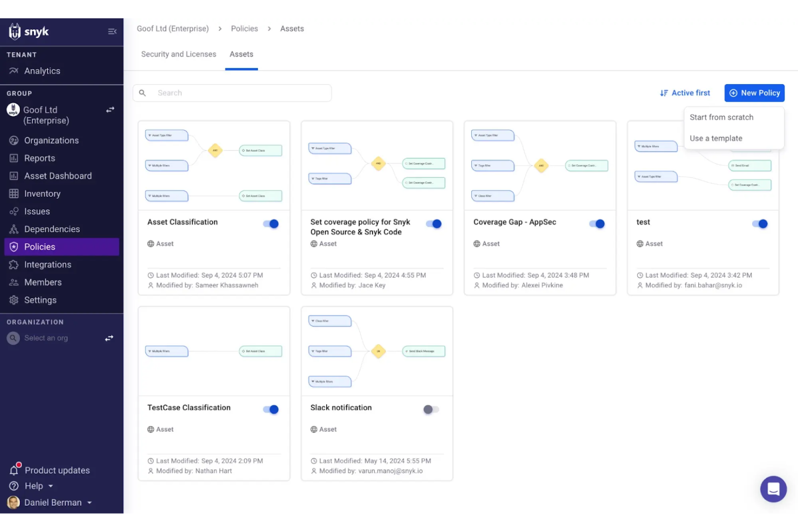Open the Policies breadcrumb link
This screenshot has height=532, width=798.
click(x=244, y=29)
